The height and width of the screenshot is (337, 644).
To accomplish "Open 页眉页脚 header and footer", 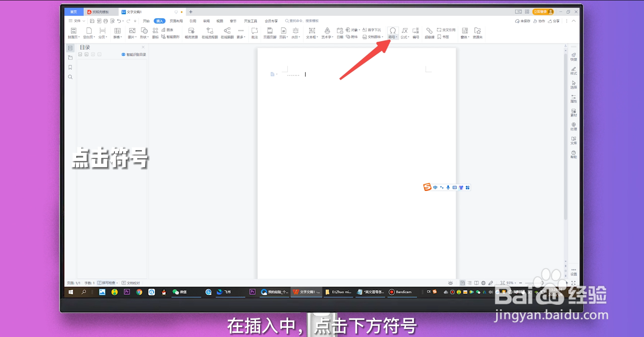I will (x=270, y=33).
